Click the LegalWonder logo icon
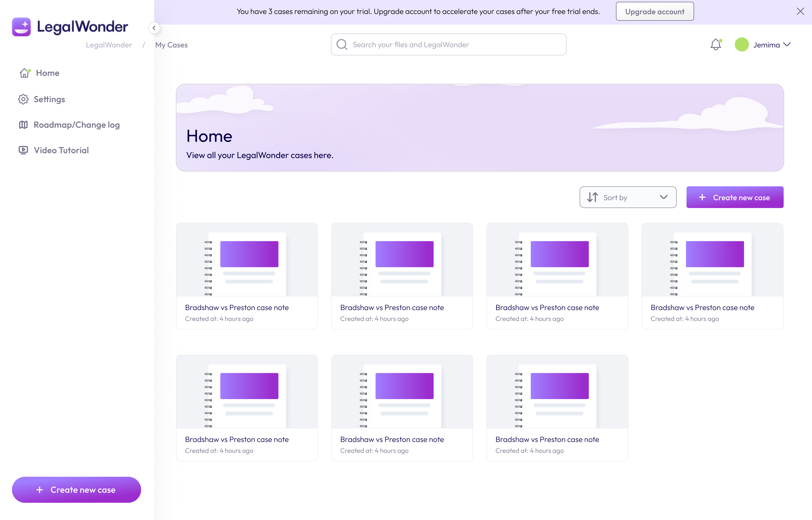 (21, 27)
